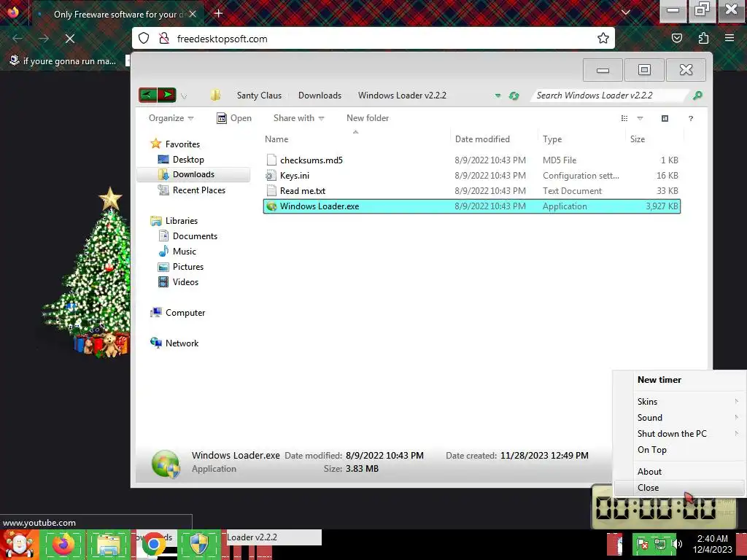The image size is (747, 560).
Task: Open the Firefox hamburger application menu
Action: [729, 38]
